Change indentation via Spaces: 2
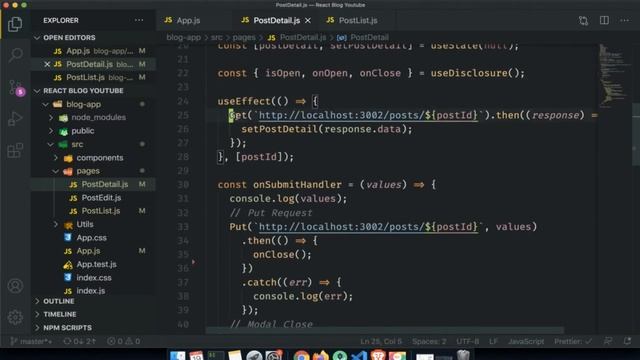640x360 pixels. 429,341
